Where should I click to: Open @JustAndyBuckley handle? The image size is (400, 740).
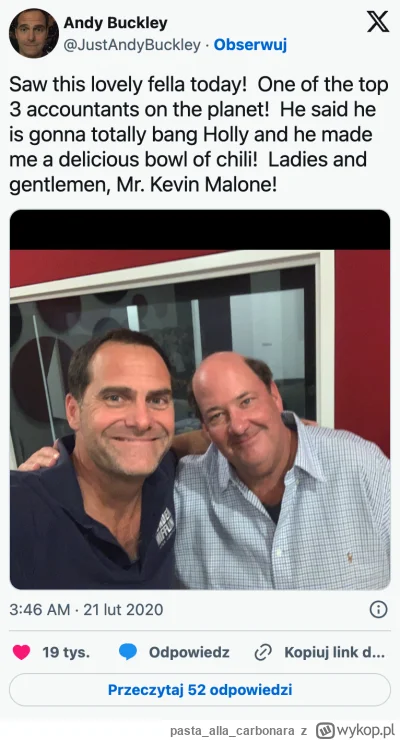(132, 45)
